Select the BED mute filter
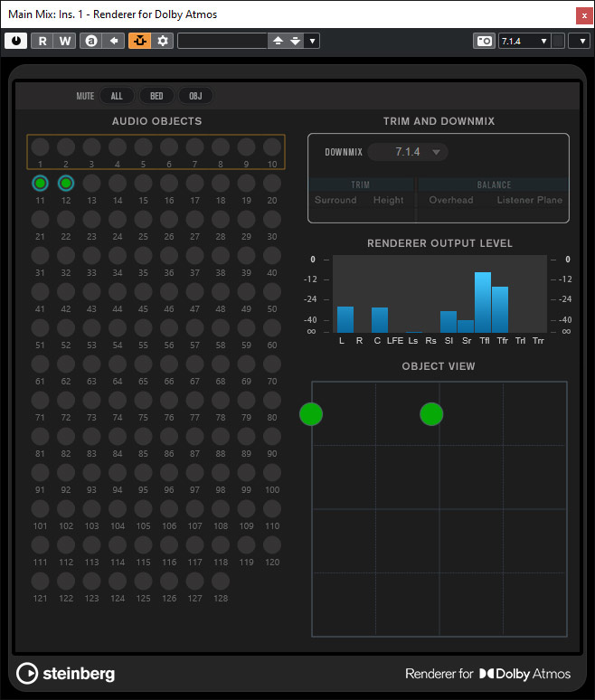This screenshot has width=595, height=700. click(156, 96)
